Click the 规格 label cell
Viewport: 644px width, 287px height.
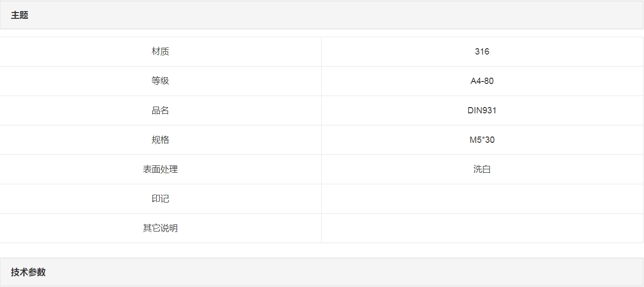coord(160,140)
